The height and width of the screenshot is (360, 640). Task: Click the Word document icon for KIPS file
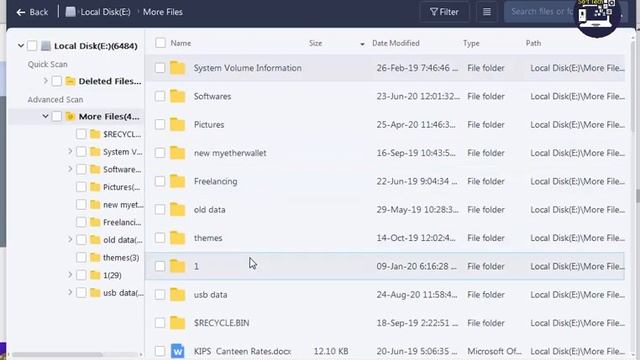click(x=178, y=351)
